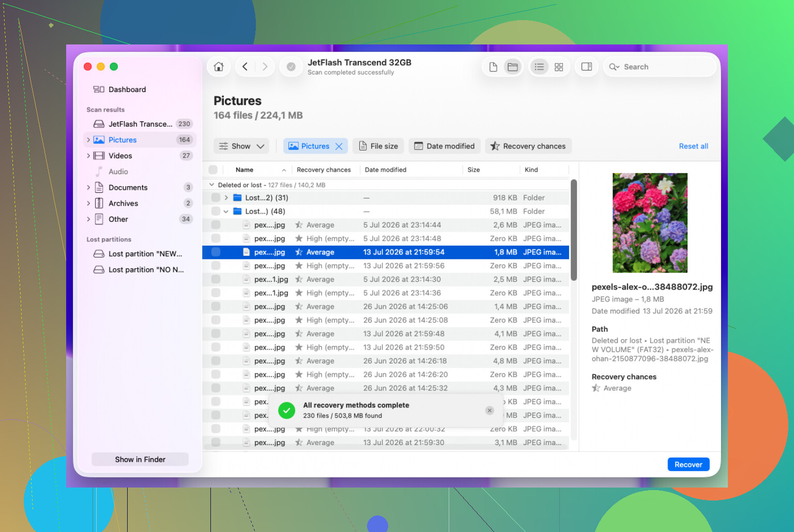Check the file dated 5 Jul 23:14:48
Viewport: 794px width, 532px height.
216,238
